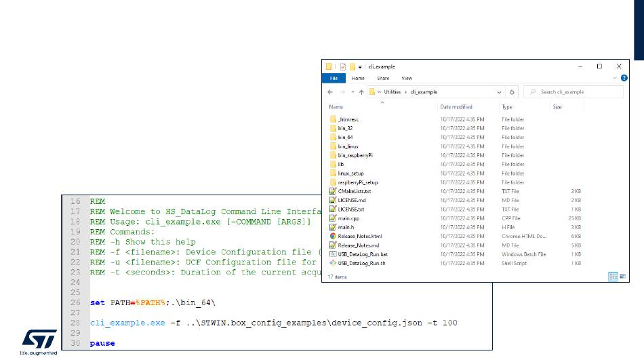
Task: Expand the ribbon with the chevron
Action: pyautogui.click(x=615, y=78)
